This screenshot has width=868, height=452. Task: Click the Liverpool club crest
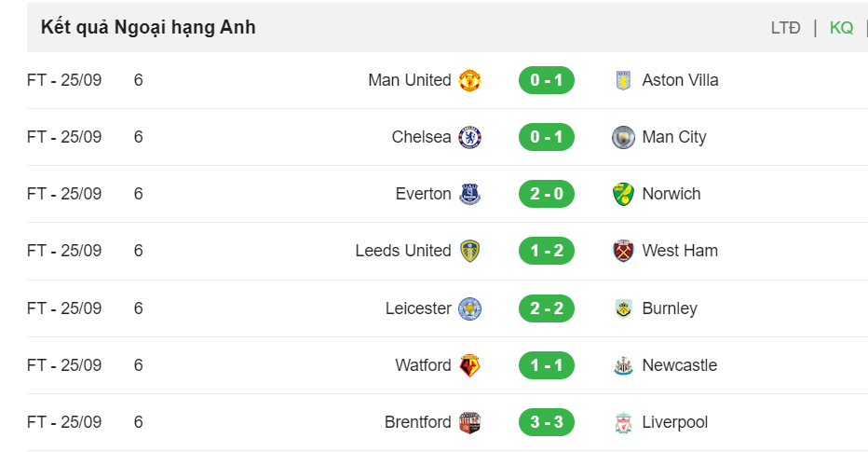pos(623,422)
